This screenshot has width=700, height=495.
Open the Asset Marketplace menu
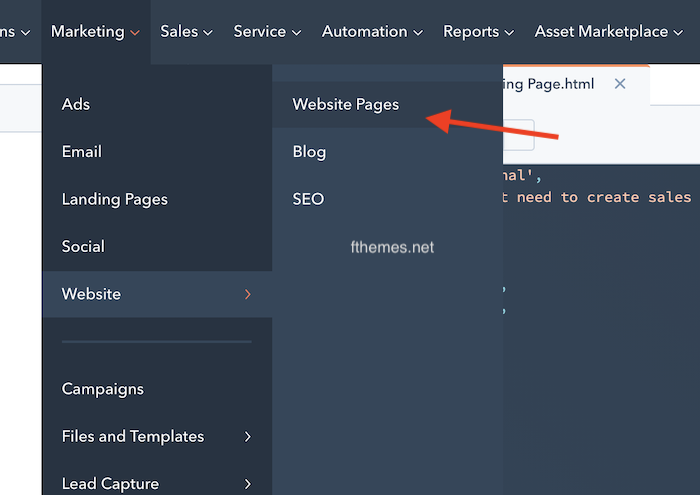pos(608,32)
